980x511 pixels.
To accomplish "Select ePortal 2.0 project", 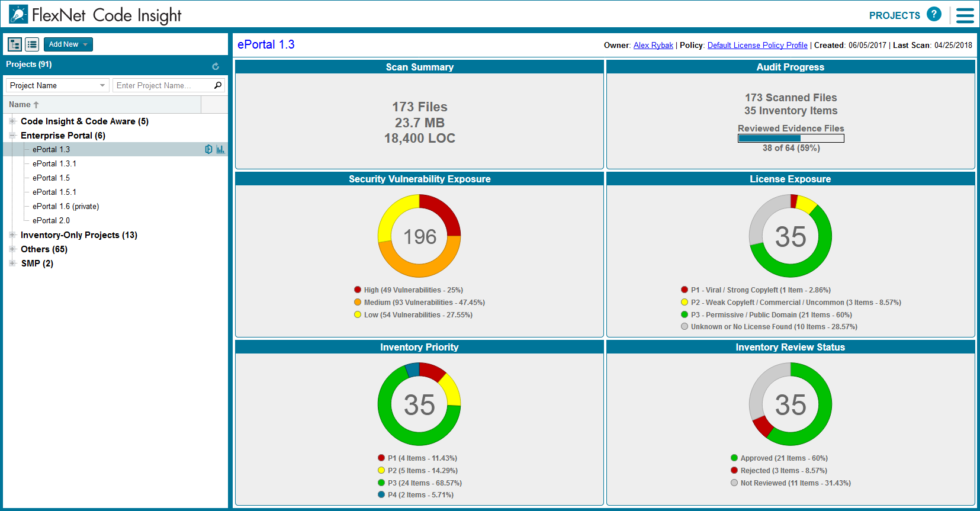I will 51,220.
